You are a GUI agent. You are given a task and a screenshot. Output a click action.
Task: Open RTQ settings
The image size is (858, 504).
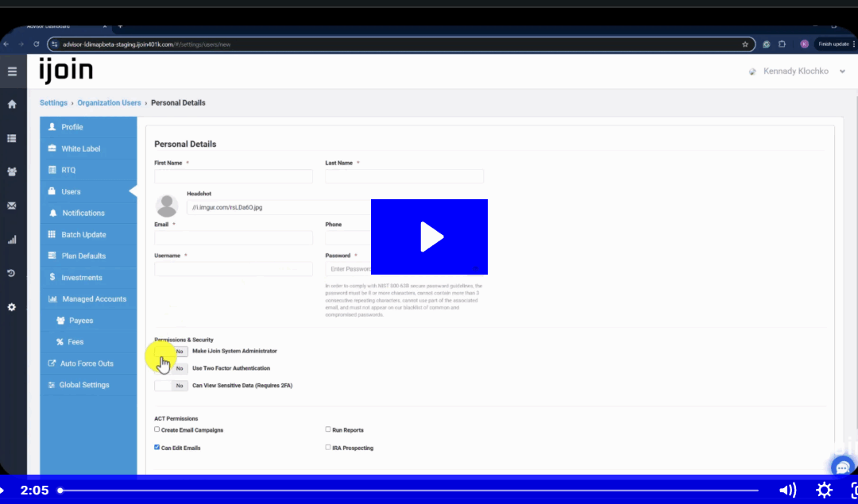point(89,170)
